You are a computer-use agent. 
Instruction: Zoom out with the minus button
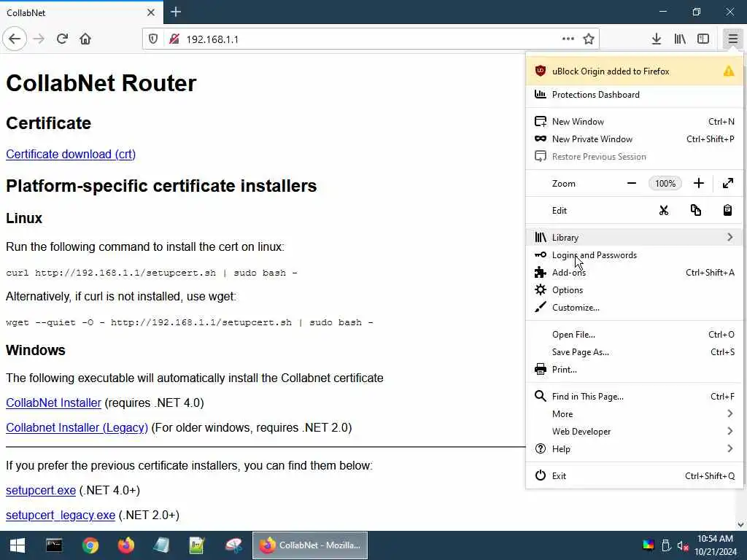pyautogui.click(x=632, y=183)
